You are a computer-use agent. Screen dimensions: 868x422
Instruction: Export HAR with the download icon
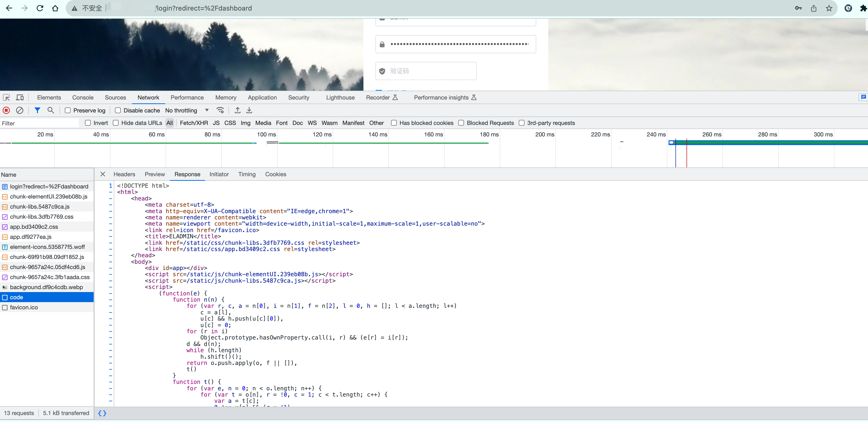[249, 110]
